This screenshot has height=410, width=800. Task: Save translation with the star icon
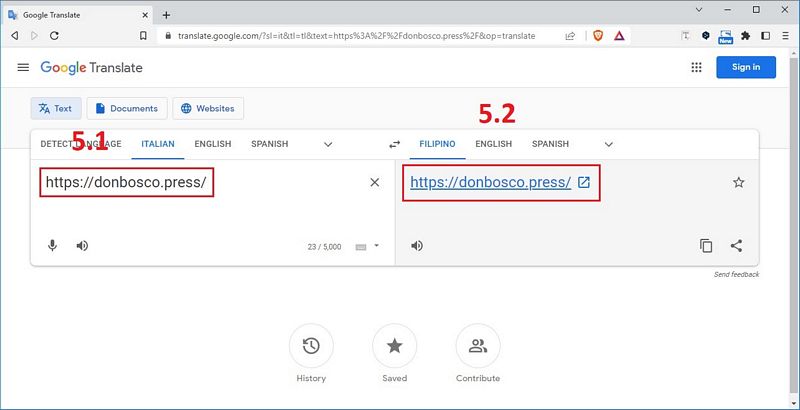[738, 182]
